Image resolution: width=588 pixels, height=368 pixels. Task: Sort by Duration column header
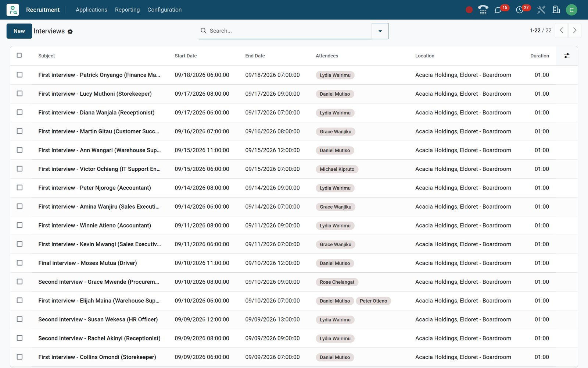[539, 56]
